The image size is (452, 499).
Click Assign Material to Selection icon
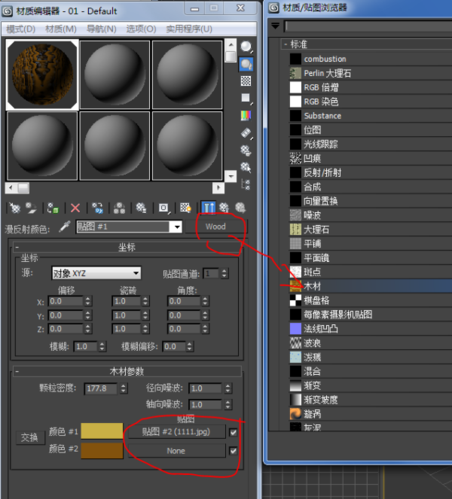point(53,208)
